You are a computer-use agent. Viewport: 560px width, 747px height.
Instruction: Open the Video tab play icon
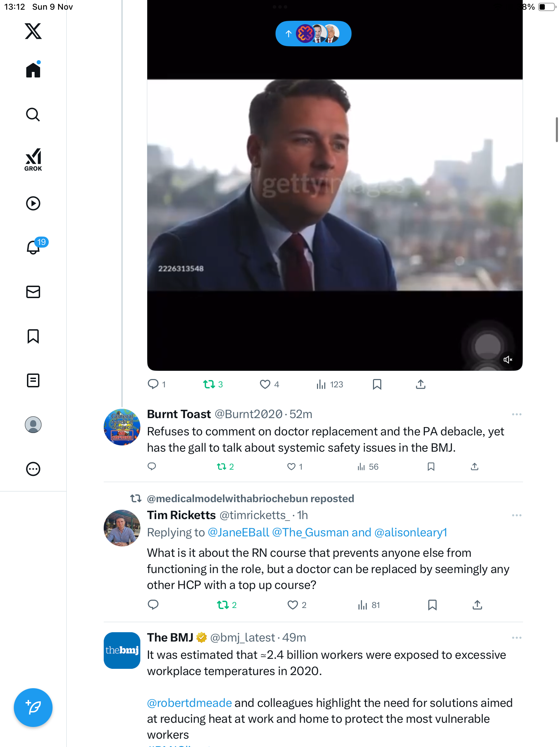click(x=33, y=203)
